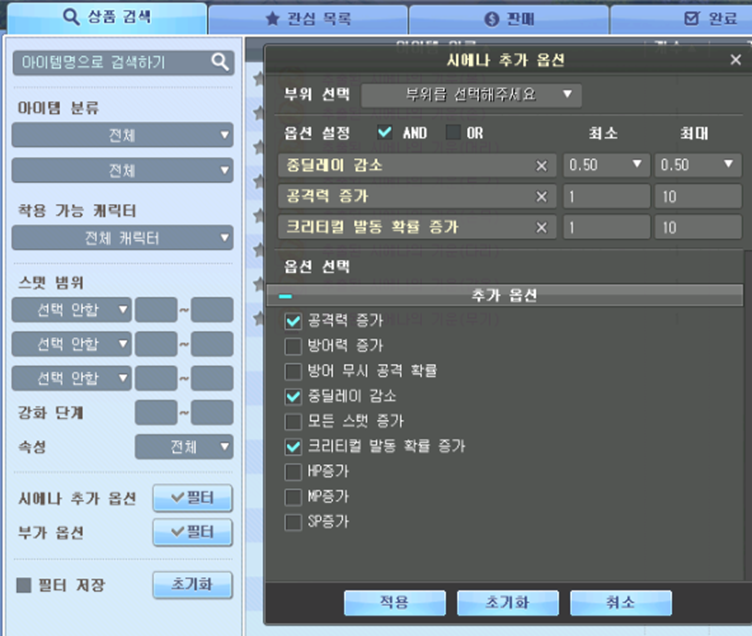Remove the 쿨딜레이 감소 option row
The height and width of the screenshot is (636, 752).
click(x=542, y=165)
